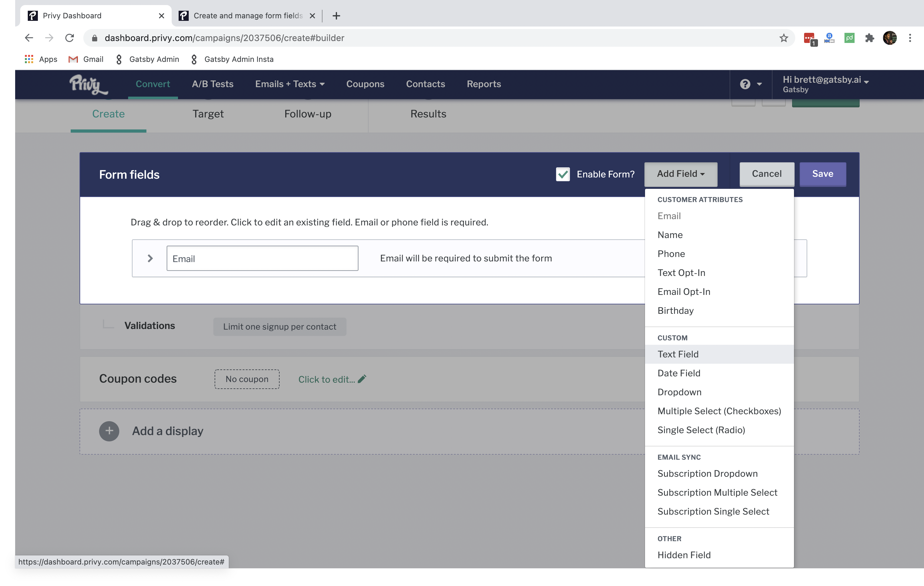Add a Subscription Multiple Select field
The width and height of the screenshot is (924, 586).
click(x=719, y=493)
